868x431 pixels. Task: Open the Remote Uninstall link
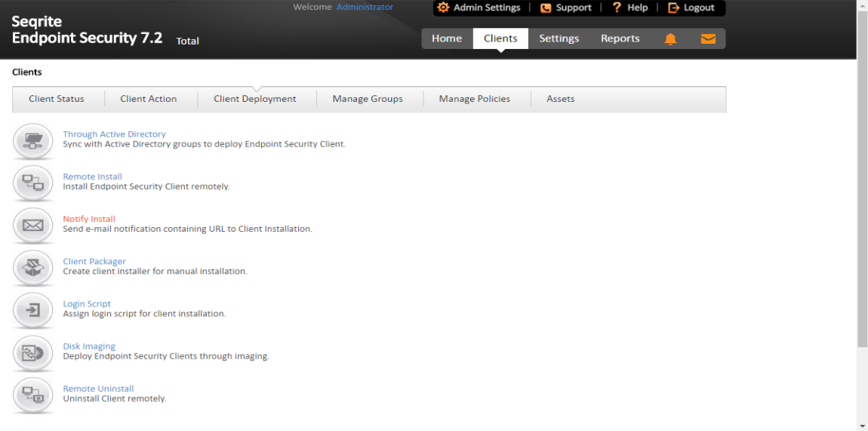pyautogui.click(x=99, y=389)
